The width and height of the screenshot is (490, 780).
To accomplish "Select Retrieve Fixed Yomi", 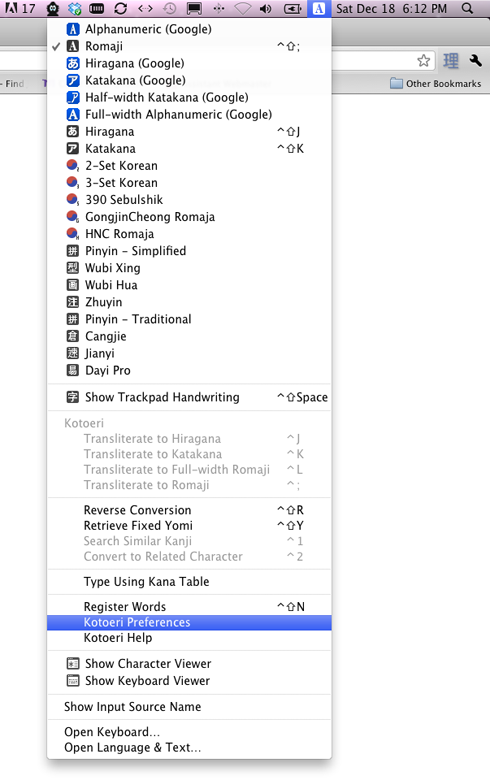I will pyautogui.click(x=189, y=526).
